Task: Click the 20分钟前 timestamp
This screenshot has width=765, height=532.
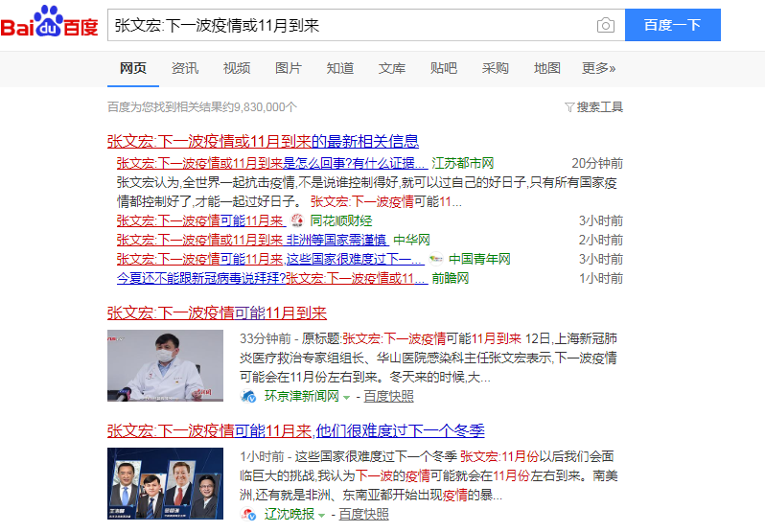Action: tap(597, 163)
